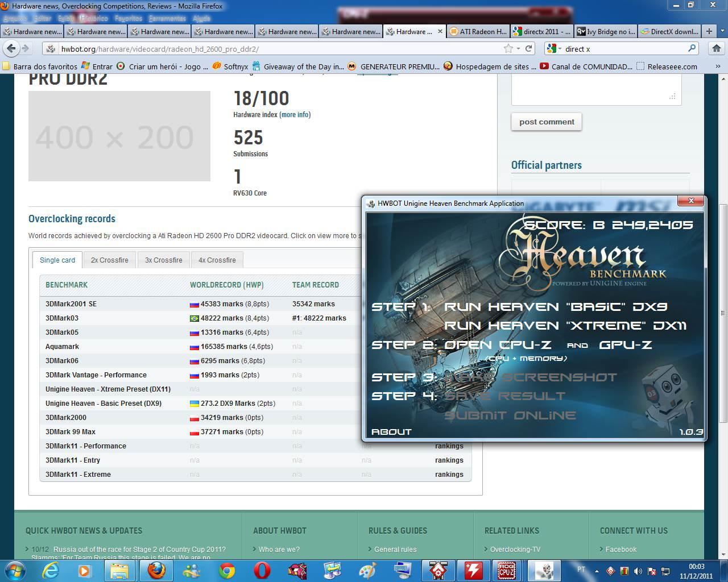Focus the hwbot.org address bar

coord(273,49)
